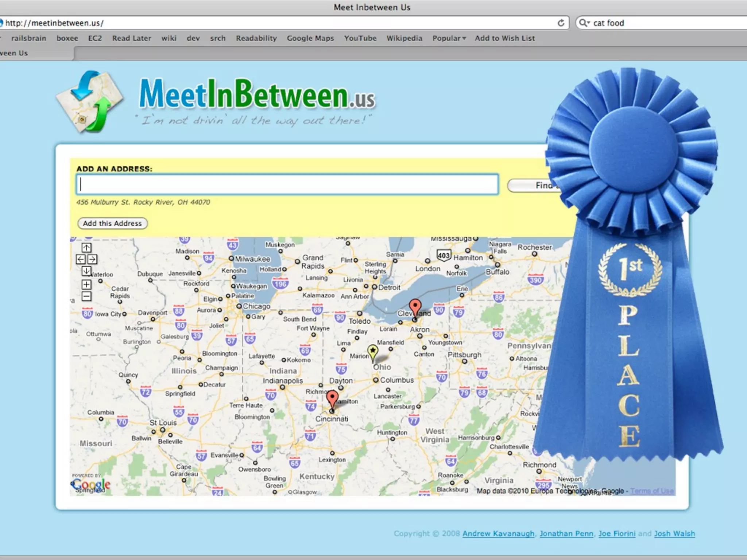
Task: Zoom out the map with minus control
Action: [x=86, y=296]
